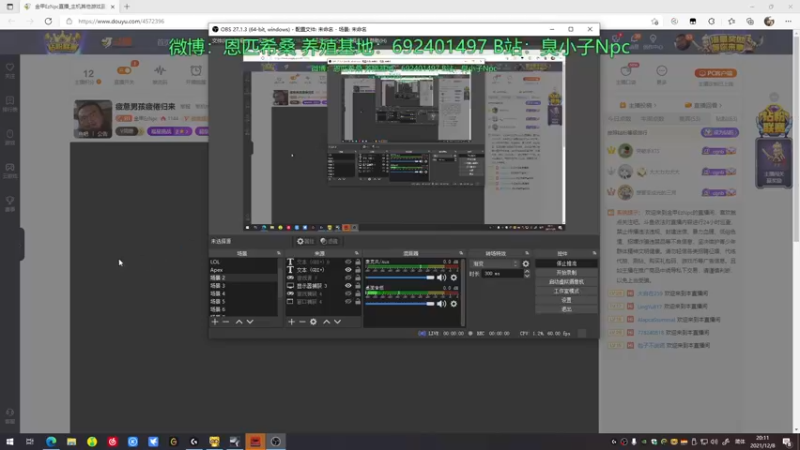Pop out the Scenes dock panel
Image resolution: width=800 pixels, height=450 pixels.
[x=279, y=253]
